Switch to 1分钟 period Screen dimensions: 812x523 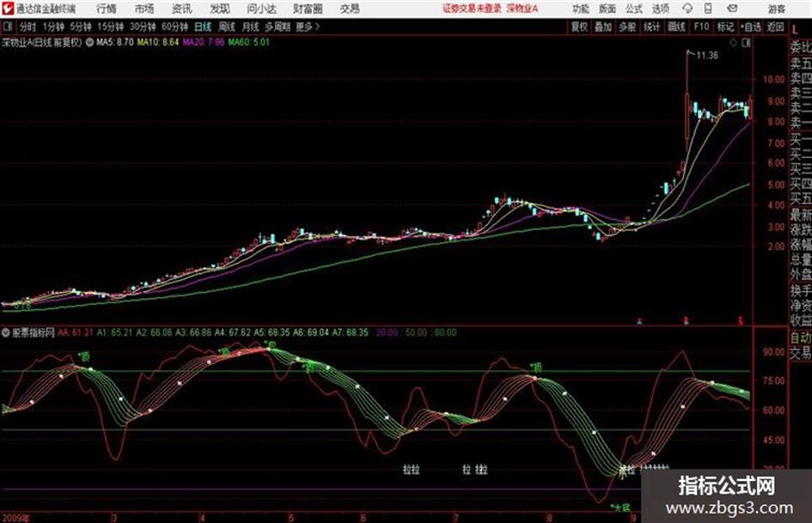pos(52,27)
